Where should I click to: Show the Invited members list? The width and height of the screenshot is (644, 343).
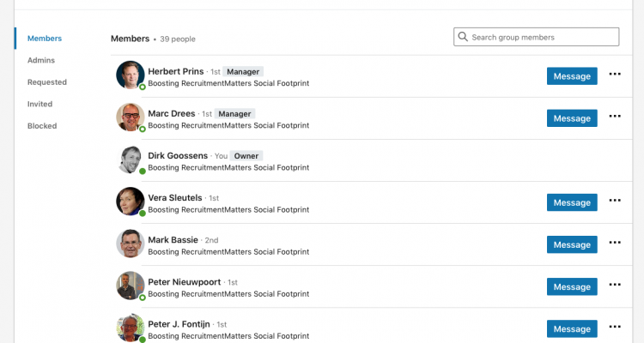click(39, 105)
